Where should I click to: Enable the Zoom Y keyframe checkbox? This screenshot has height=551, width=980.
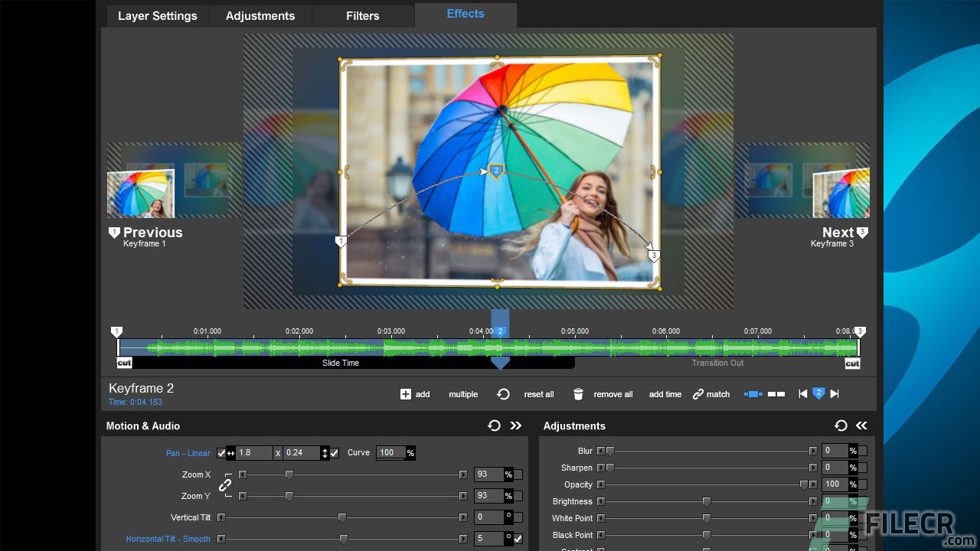click(518, 496)
